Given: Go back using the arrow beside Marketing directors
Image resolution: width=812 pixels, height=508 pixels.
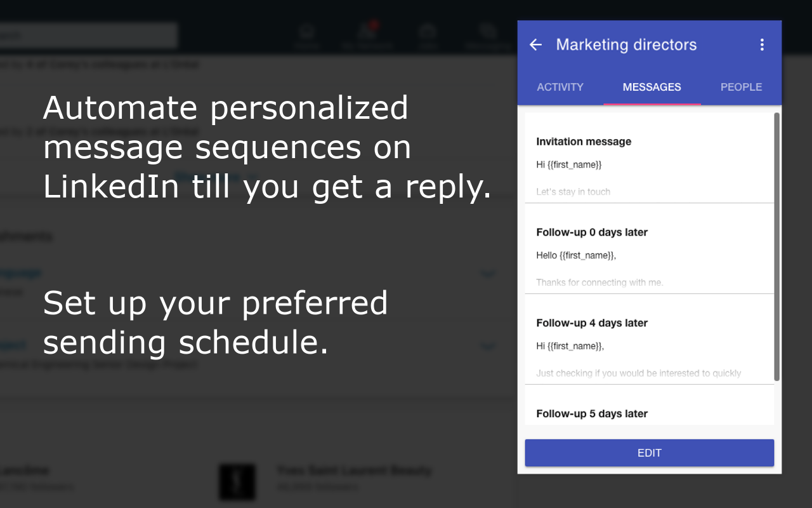Looking at the screenshot, I should pos(536,44).
